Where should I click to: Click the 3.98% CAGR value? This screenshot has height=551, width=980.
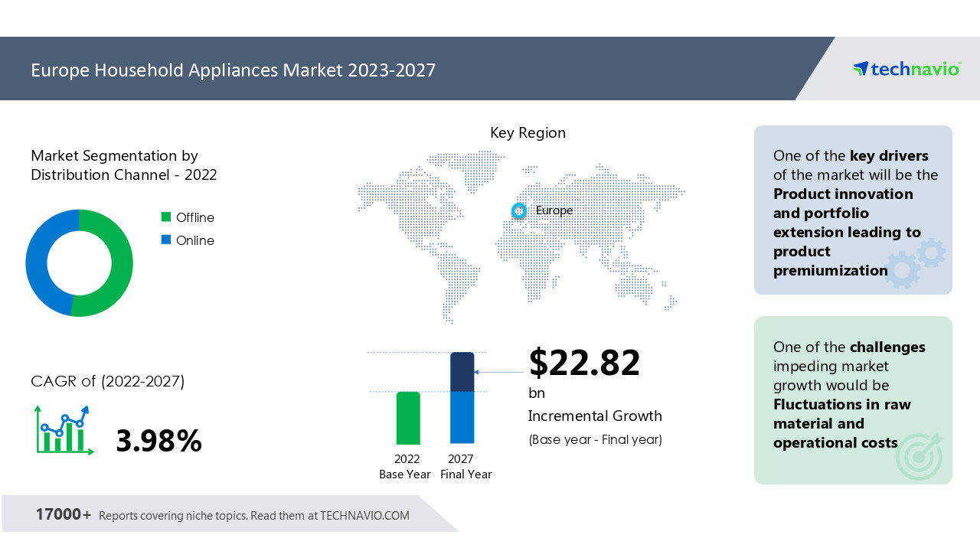(x=158, y=441)
